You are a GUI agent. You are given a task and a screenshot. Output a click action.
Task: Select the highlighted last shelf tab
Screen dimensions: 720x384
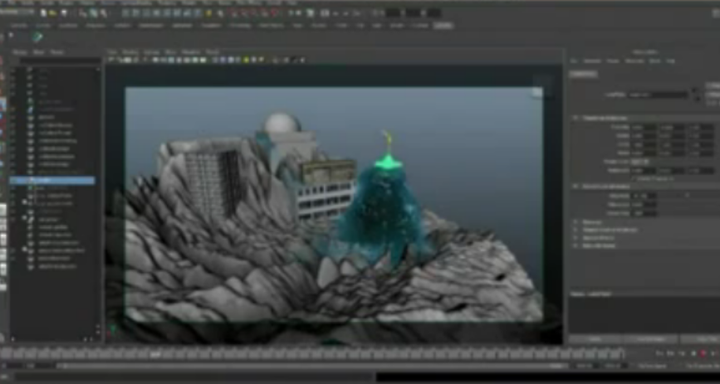[443, 26]
